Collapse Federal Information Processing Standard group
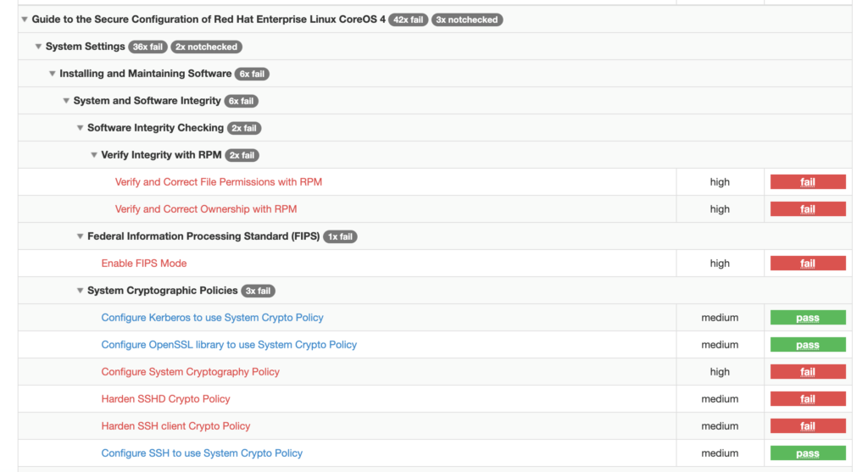This screenshot has height=472, width=868. pos(81,236)
